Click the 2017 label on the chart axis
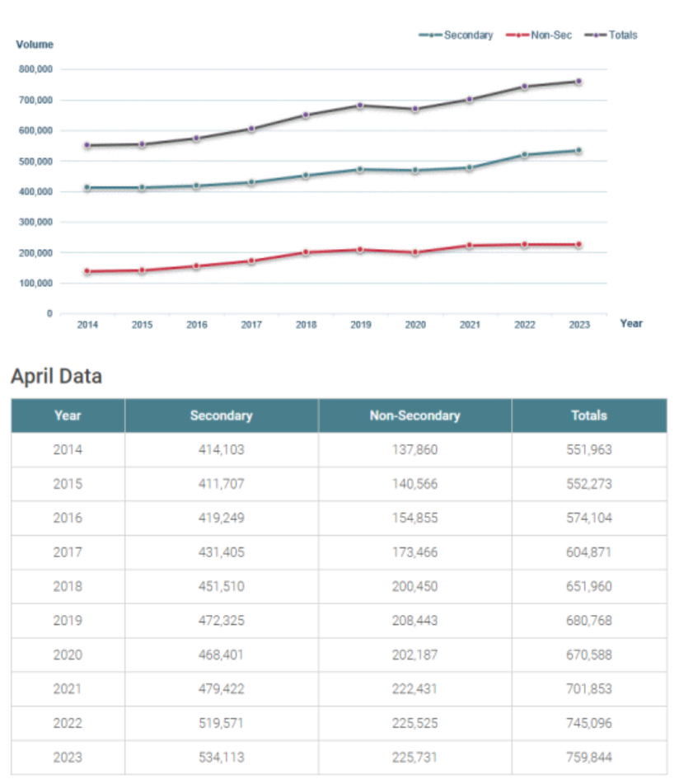This screenshot has height=784, width=679. 251,325
